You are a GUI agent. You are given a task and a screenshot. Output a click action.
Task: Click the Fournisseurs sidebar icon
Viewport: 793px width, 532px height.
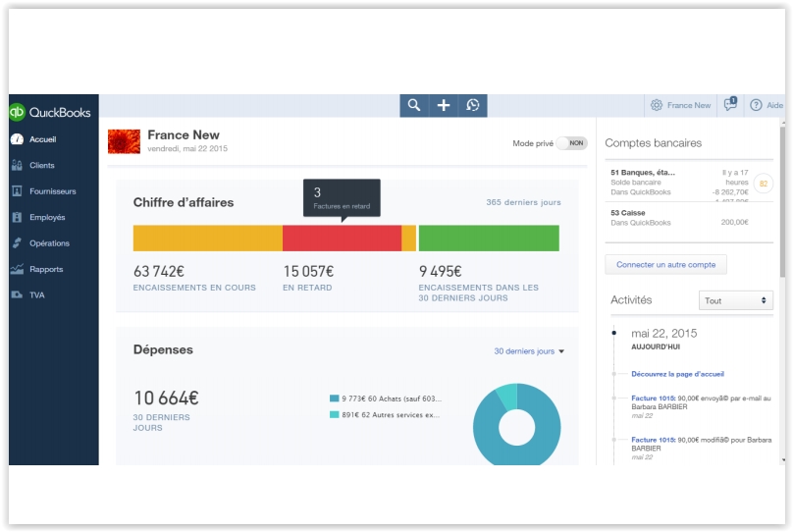coord(17,191)
